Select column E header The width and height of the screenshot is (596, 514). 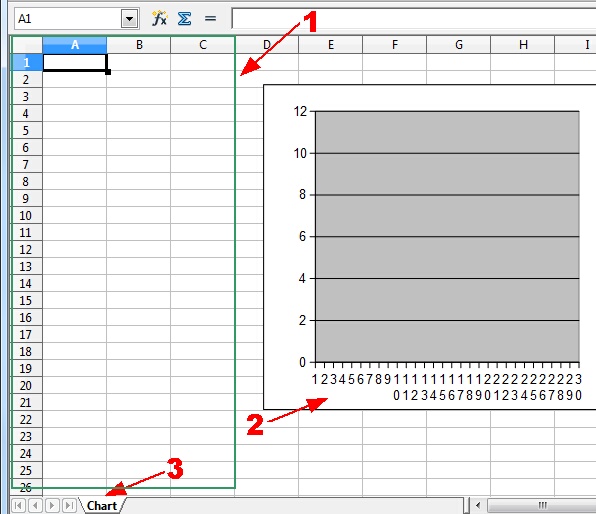tap(331, 45)
